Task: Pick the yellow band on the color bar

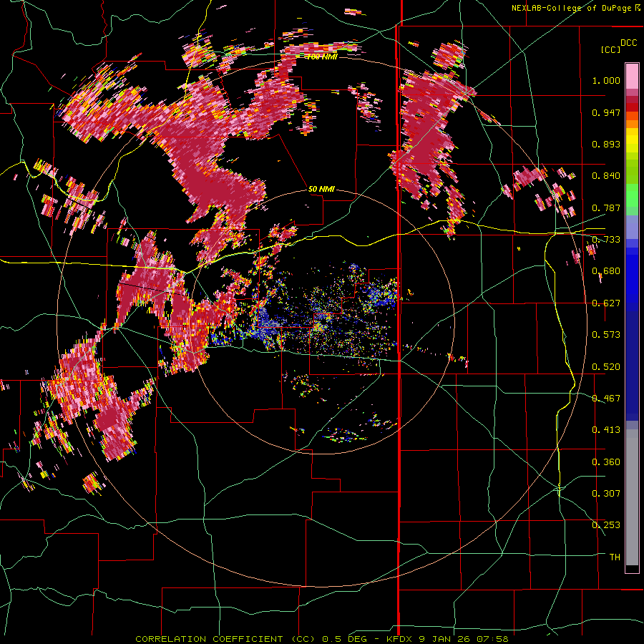Action: [632, 141]
